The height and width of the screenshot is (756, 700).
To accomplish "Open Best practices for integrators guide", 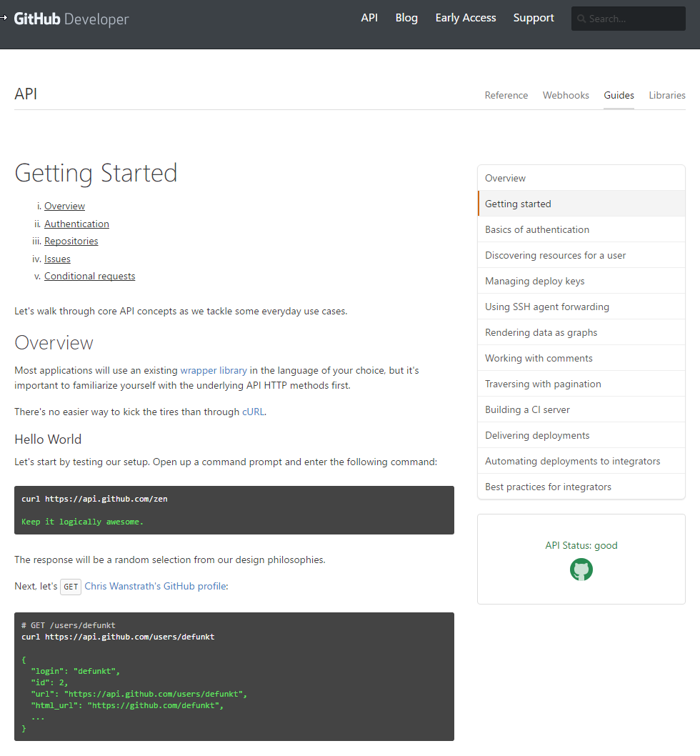I will 581,487.
